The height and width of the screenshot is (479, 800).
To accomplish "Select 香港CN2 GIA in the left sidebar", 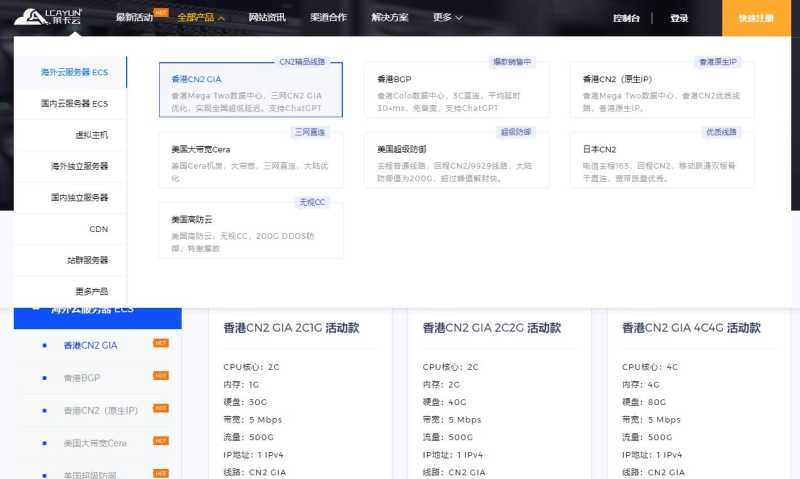I will [x=90, y=345].
